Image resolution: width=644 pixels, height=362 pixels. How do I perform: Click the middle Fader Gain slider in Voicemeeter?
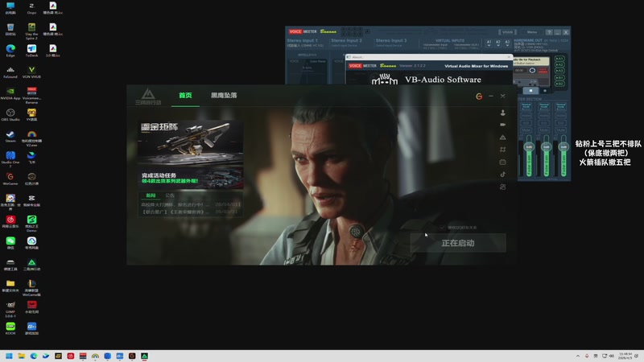coord(547,156)
